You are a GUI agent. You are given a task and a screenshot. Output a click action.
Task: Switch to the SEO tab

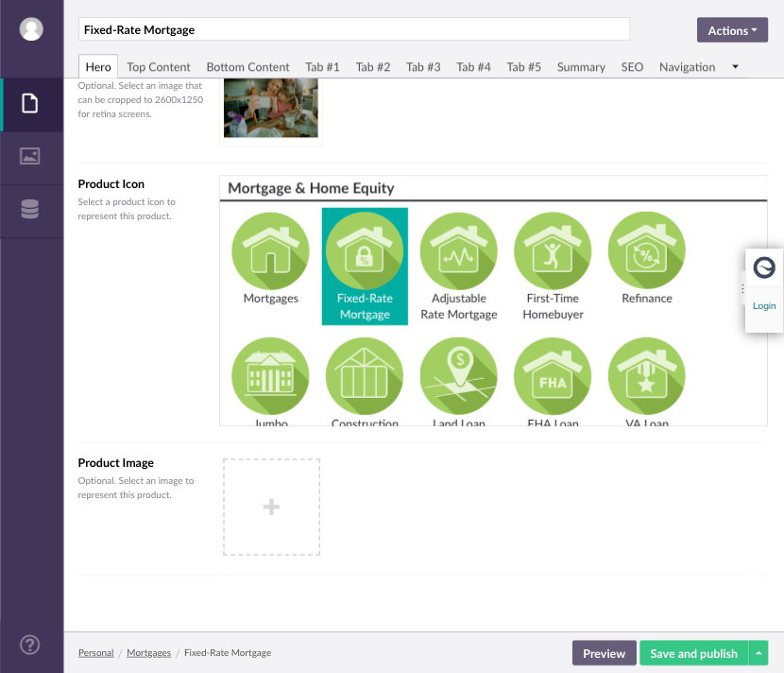[x=632, y=67]
